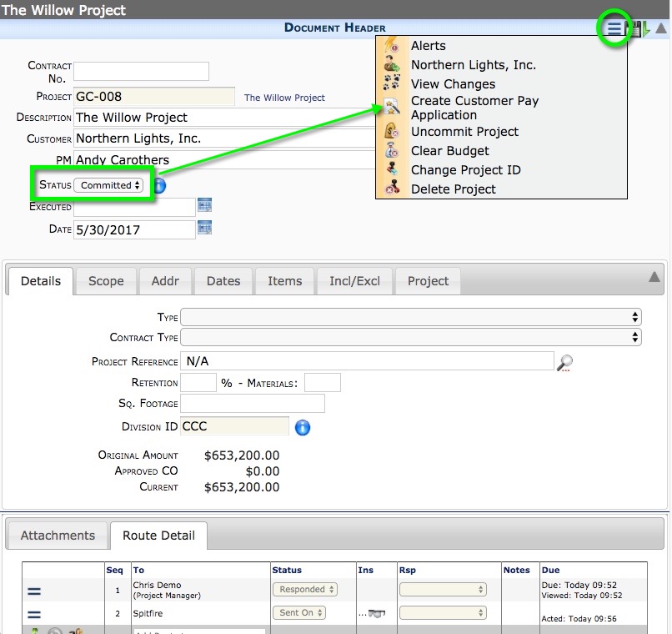This screenshot has height=634, width=672.
Task: Open the Contract Type dropdown
Action: (410, 337)
